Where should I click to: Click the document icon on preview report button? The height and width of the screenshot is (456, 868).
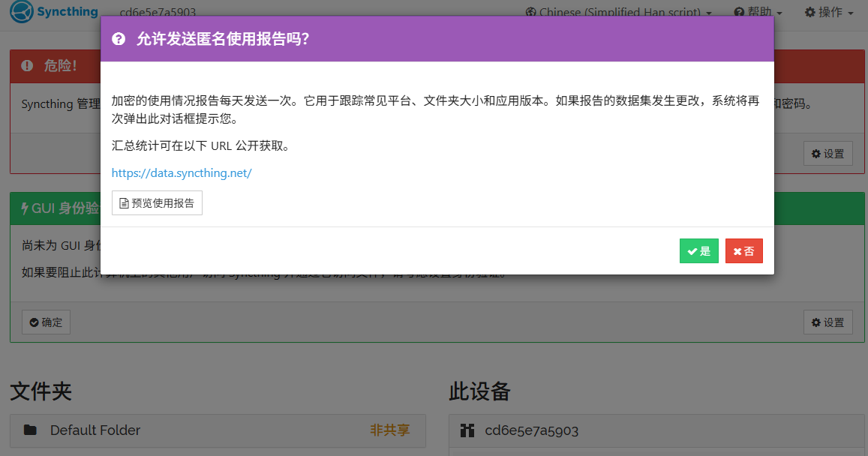[x=124, y=203]
